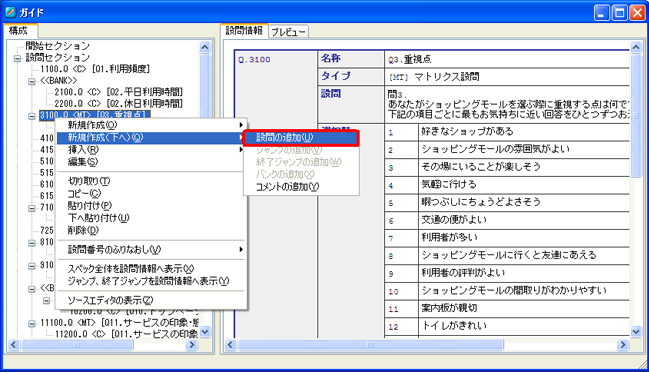Choose コピー(C) from the context menu
The height and width of the screenshot is (372, 649).
point(151,193)
